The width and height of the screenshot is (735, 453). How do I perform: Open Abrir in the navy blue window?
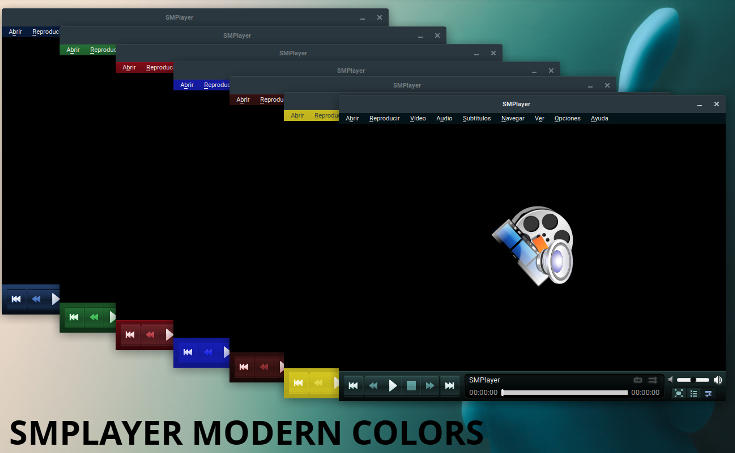15,32
